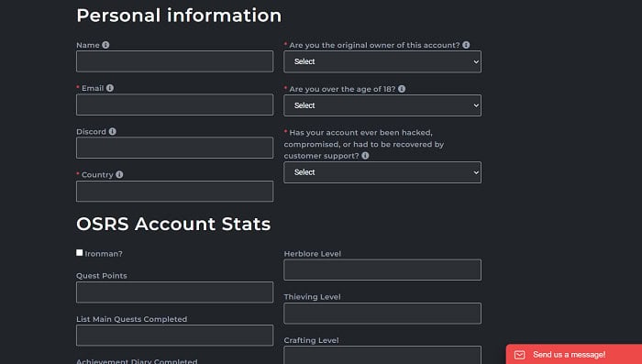Click info icon after customer support question
The width and height of the screenshot is (642, 364).
pos(365,156)
